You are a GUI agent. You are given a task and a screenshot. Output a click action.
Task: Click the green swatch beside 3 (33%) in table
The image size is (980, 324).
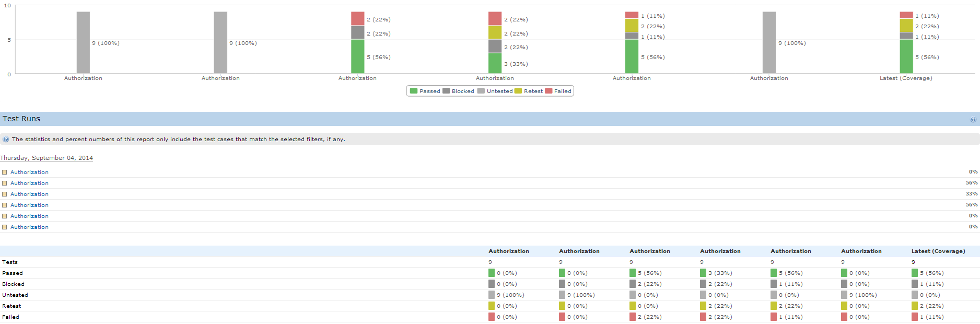pyautogui.click(x=703, y=273)
